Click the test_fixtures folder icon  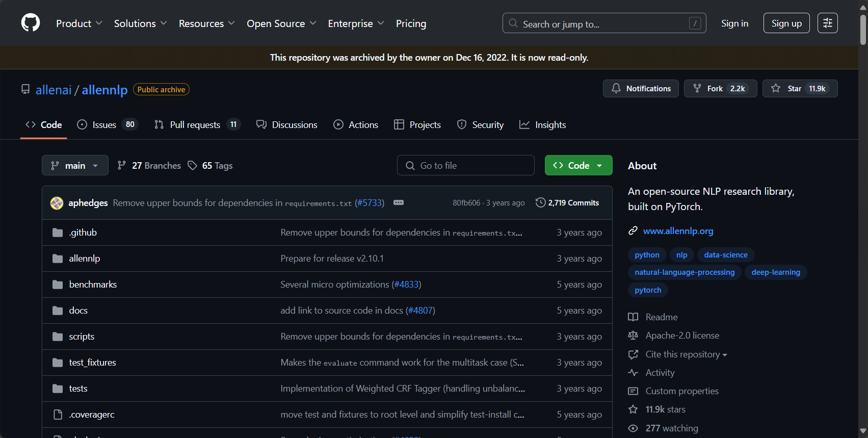pyautogui.click(x=58, y=363)
